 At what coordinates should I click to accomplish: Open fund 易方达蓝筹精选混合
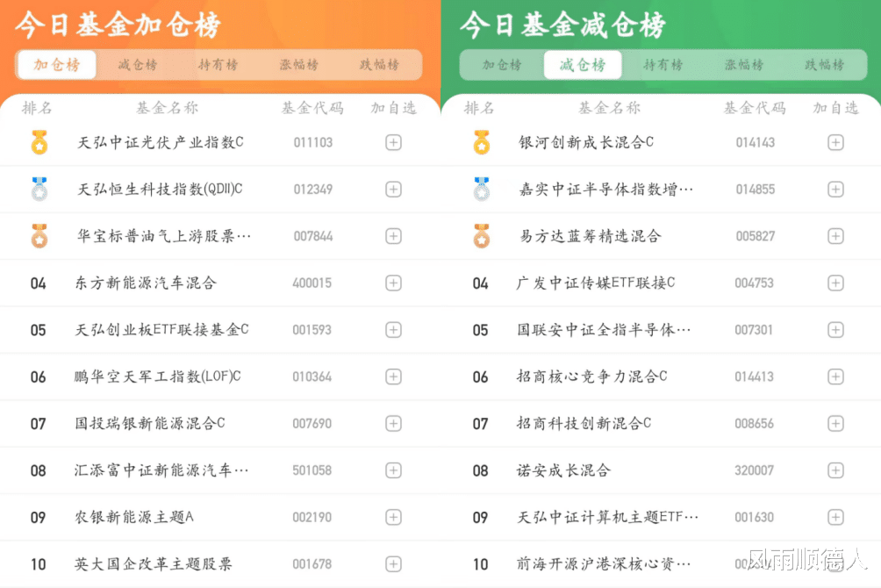tap(590, 236)
